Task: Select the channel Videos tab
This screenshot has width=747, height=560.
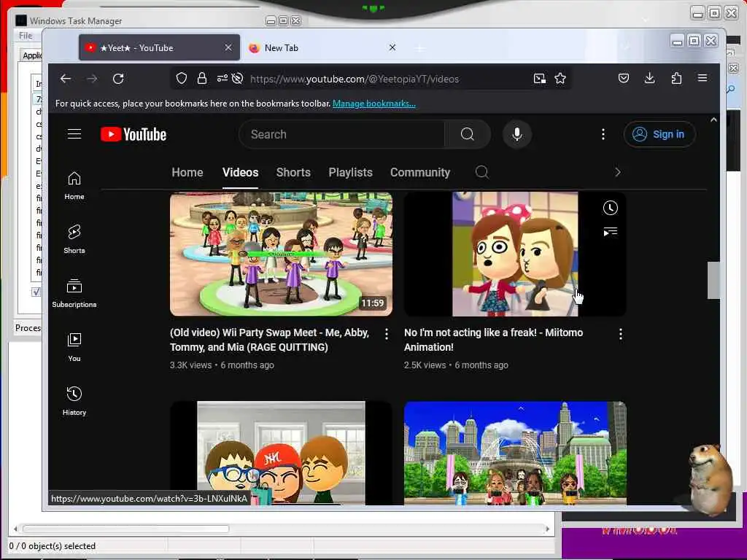Action: point(240,172)
